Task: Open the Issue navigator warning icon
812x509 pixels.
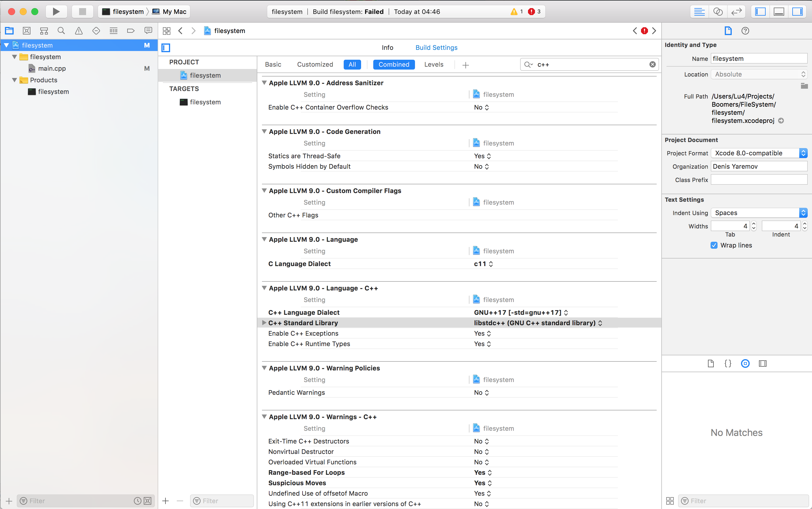Action: tap(79, 31)
